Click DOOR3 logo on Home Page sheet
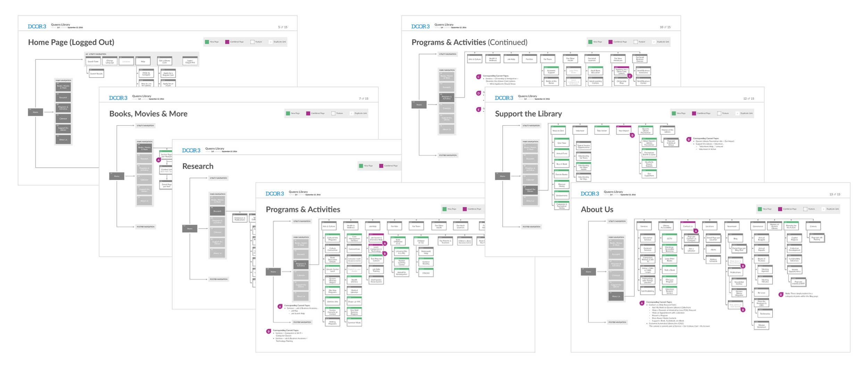This screenshot has width=868, height=391. click(x=37, y=26)
